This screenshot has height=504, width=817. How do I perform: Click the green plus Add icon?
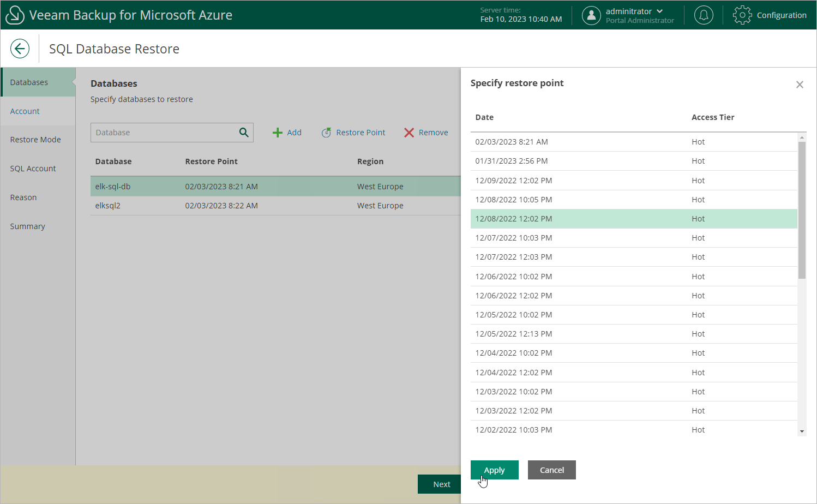pyautogui.click(x=278, y=133)
